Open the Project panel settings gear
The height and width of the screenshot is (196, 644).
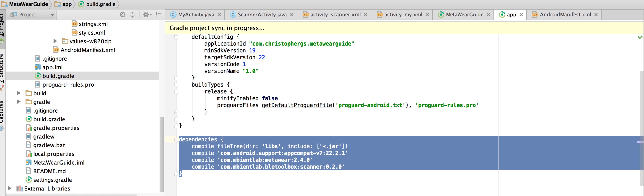pos(147,15)
